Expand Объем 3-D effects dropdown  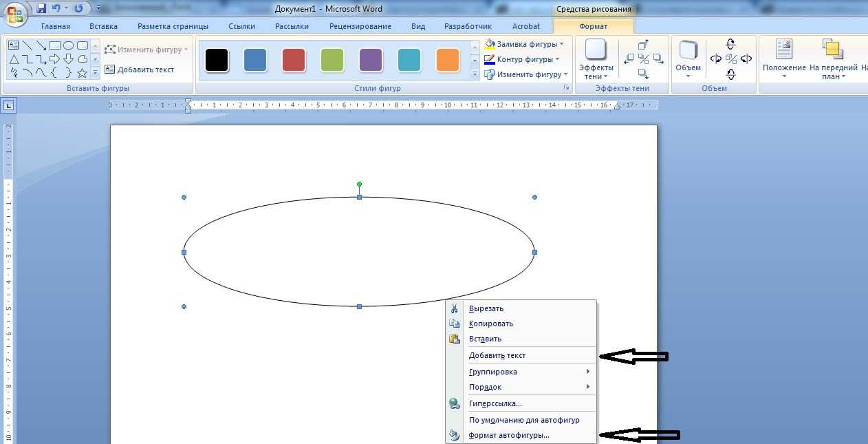click(688, 60)
